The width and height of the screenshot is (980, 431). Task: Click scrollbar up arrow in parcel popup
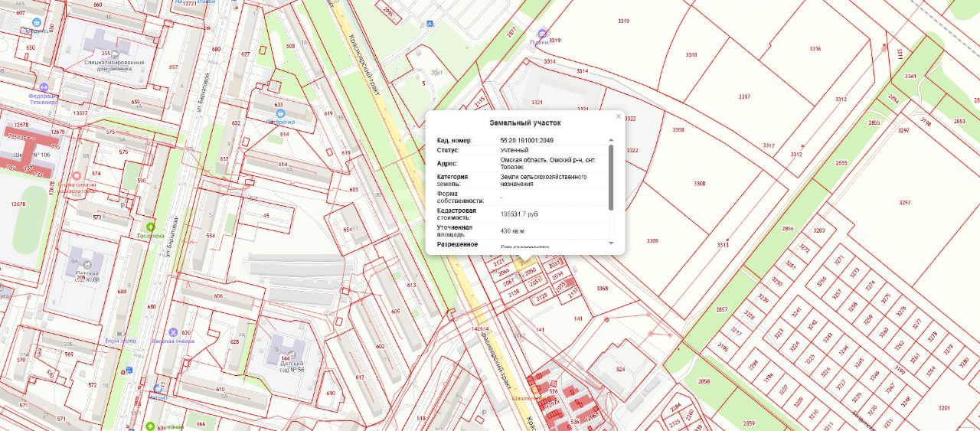[x=610, y=140]
